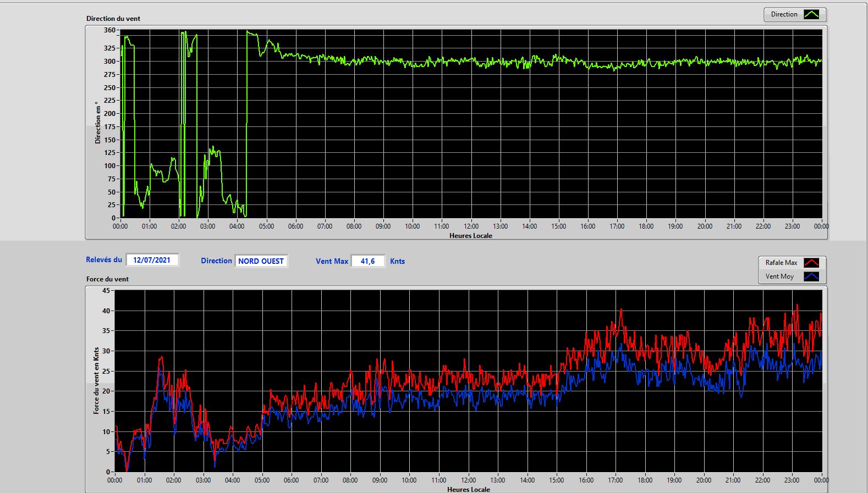Click the Vent Max label

[x=332, y=261]
